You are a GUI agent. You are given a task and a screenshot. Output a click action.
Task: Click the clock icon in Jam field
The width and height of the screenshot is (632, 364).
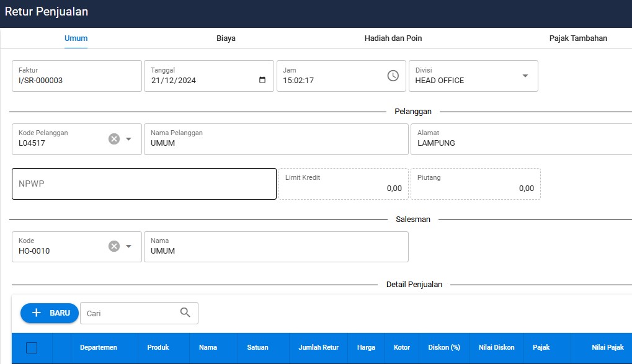(x=393, y=76)
